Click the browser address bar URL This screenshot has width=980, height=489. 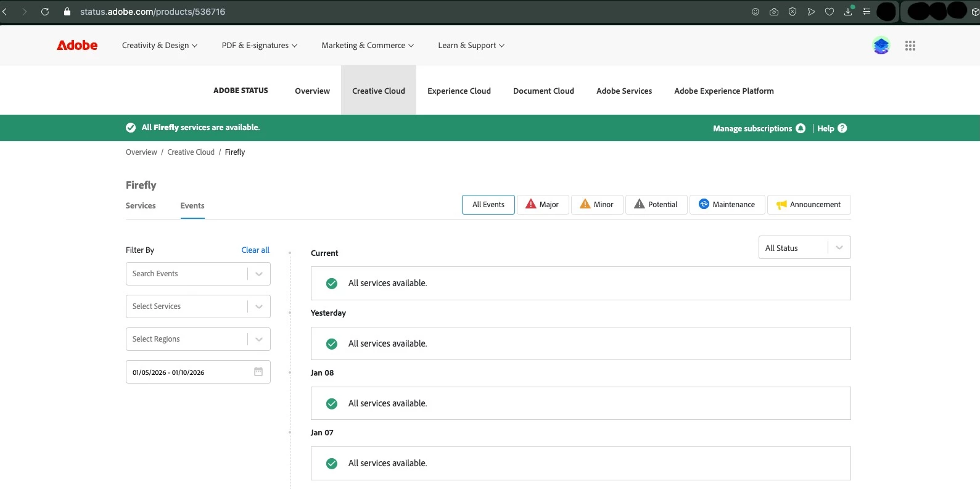(153, 12)
